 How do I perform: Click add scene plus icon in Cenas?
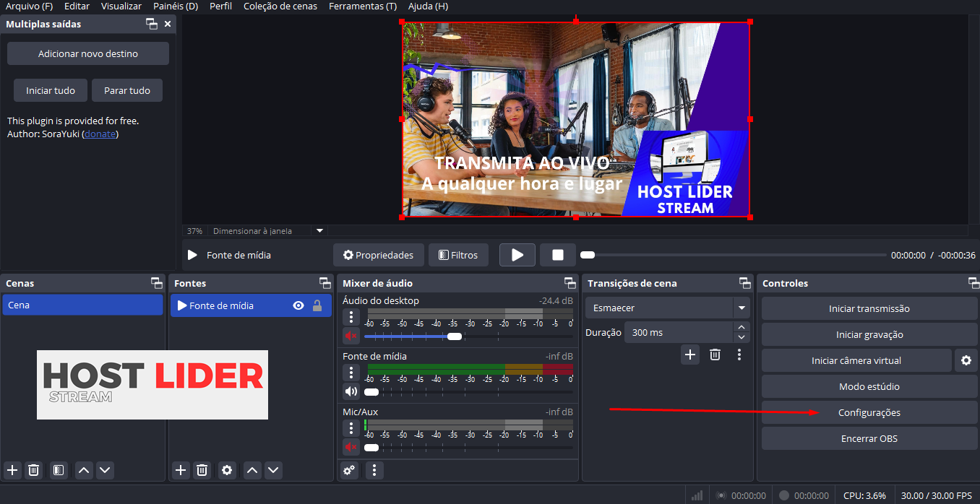tap(12, 470)
